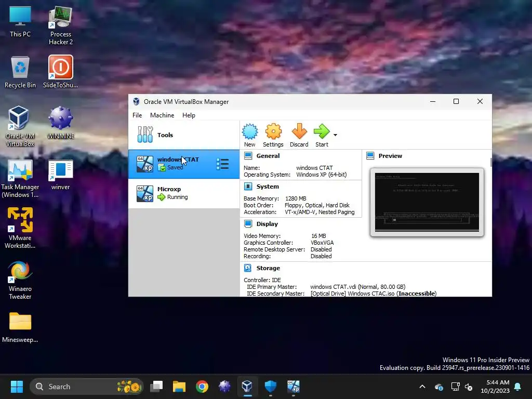Select VMware Workstation desktop shortcut
The height and width of the screenshot is (399, 532).
click(x=20, y=228)
